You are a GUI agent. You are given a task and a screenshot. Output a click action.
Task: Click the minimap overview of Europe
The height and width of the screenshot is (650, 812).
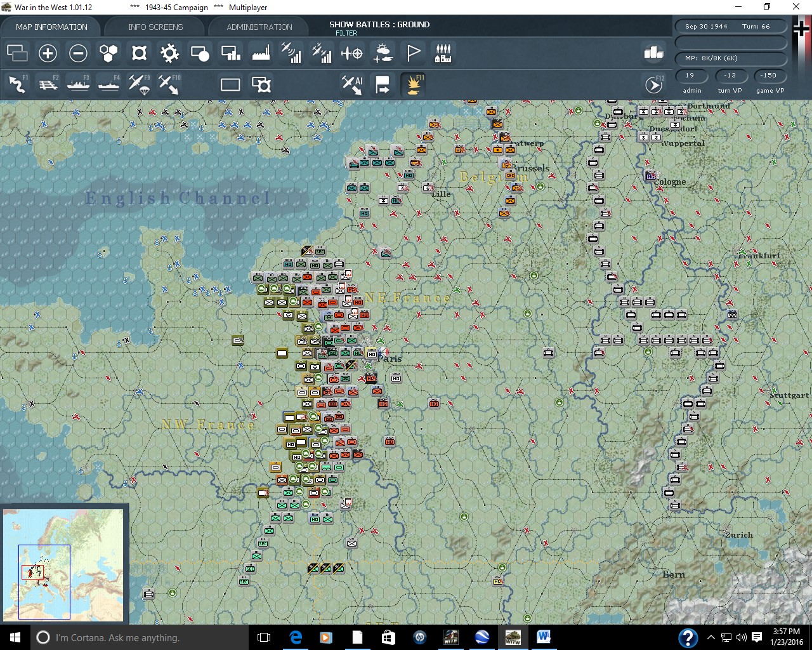(x=64, y=564)
